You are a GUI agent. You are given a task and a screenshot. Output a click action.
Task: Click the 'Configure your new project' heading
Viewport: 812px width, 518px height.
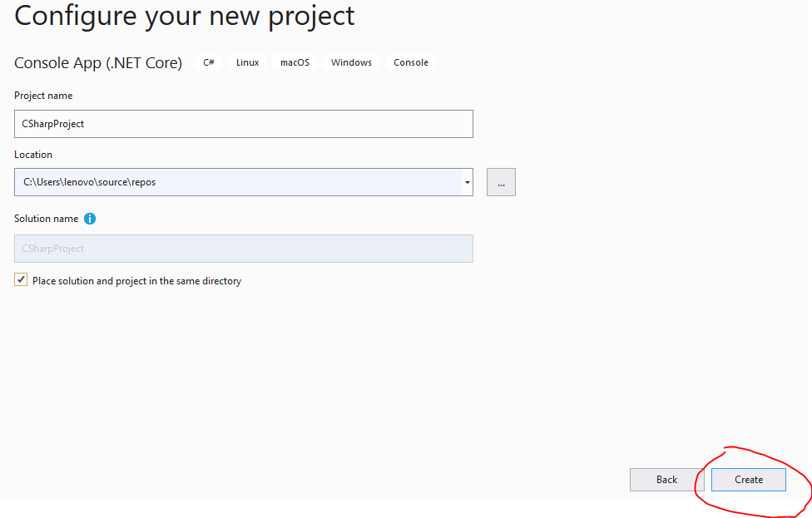click(x=185, y=16)
